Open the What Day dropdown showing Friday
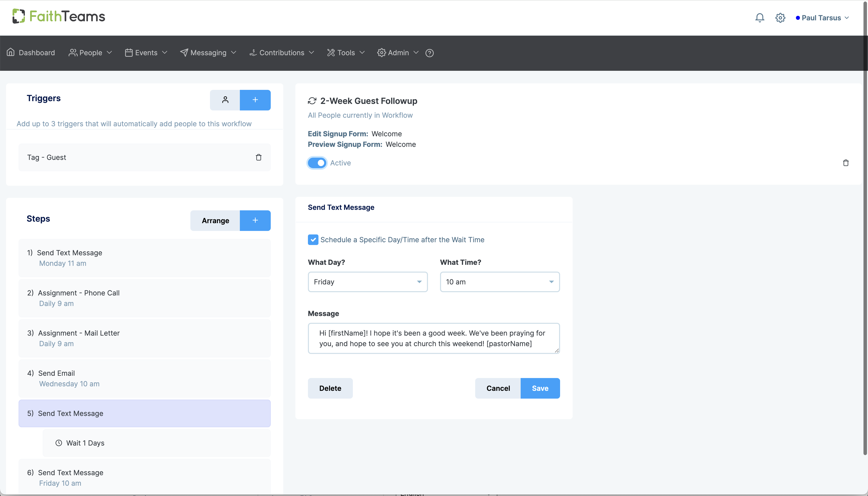The image size is (868, 496). pos(367,282)
